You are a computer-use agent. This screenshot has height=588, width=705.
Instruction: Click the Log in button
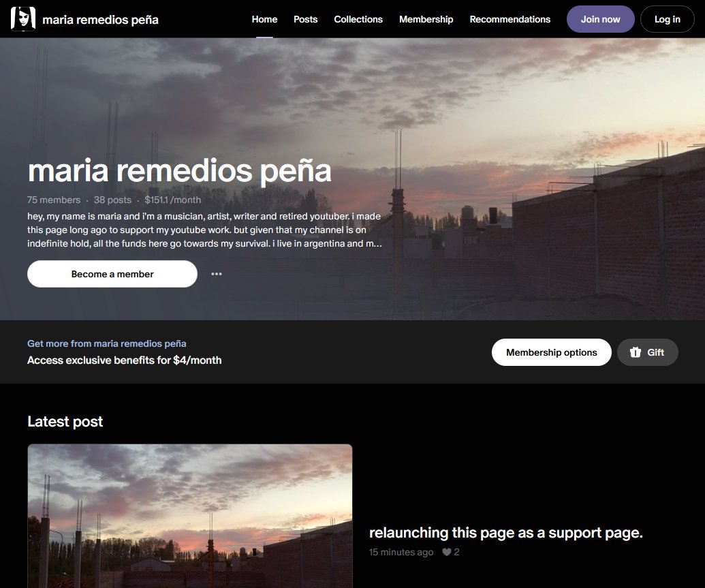(x=668, y=19)
